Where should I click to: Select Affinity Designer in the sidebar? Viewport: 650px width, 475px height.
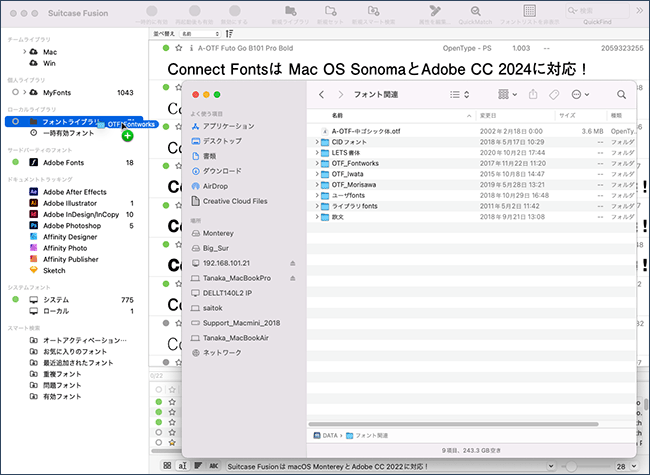(x=70, y=237)
